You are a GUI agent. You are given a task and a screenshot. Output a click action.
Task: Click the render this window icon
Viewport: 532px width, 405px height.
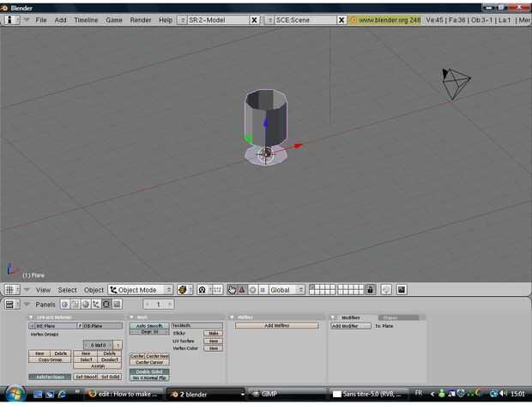click(402, 290)
